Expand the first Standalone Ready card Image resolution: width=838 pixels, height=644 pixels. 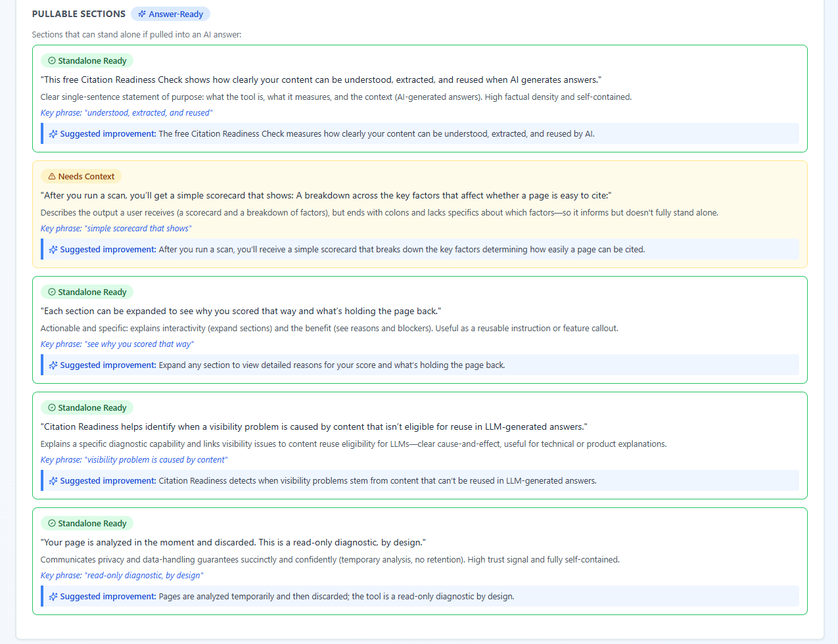419,99
